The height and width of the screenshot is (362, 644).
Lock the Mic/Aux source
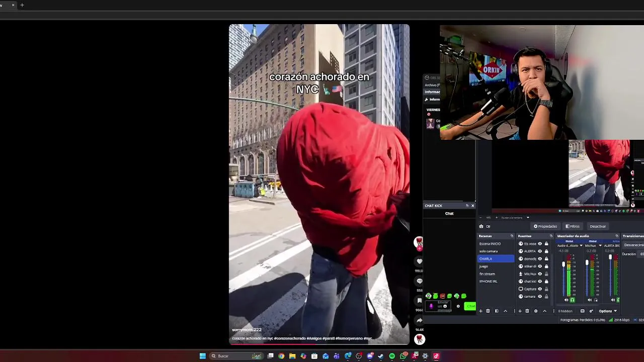(546, 274)
